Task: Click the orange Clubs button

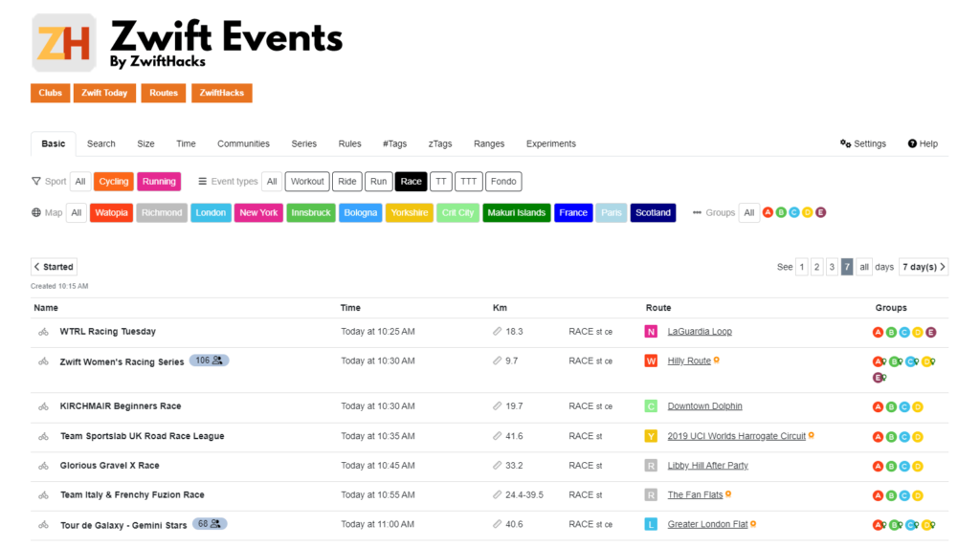Action: (50, 93)
